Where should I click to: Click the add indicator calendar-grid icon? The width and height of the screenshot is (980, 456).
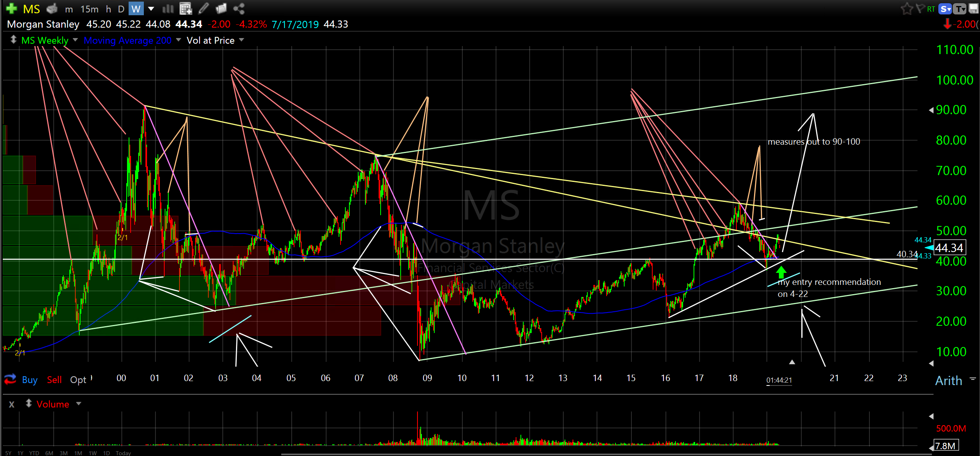coord(186,8)
